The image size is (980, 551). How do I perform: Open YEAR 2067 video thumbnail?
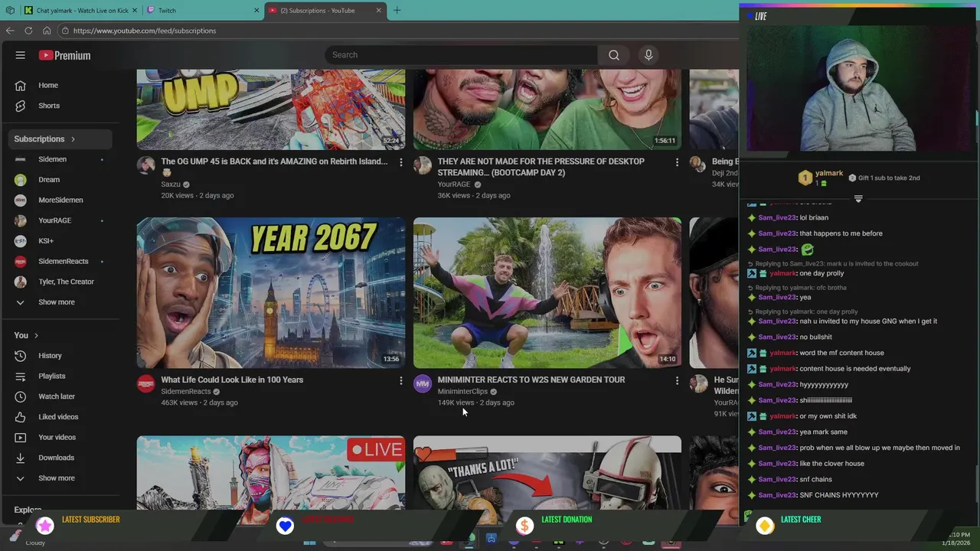tap(271, 293)
